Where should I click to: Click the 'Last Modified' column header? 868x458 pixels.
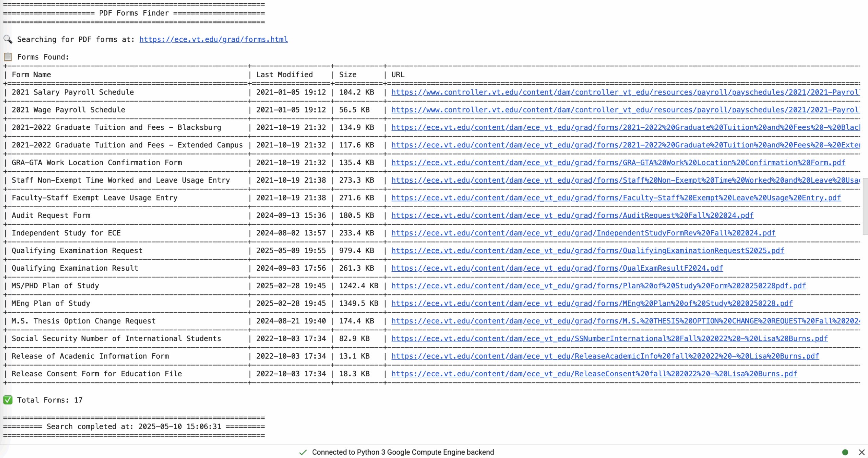click(284, 75)
